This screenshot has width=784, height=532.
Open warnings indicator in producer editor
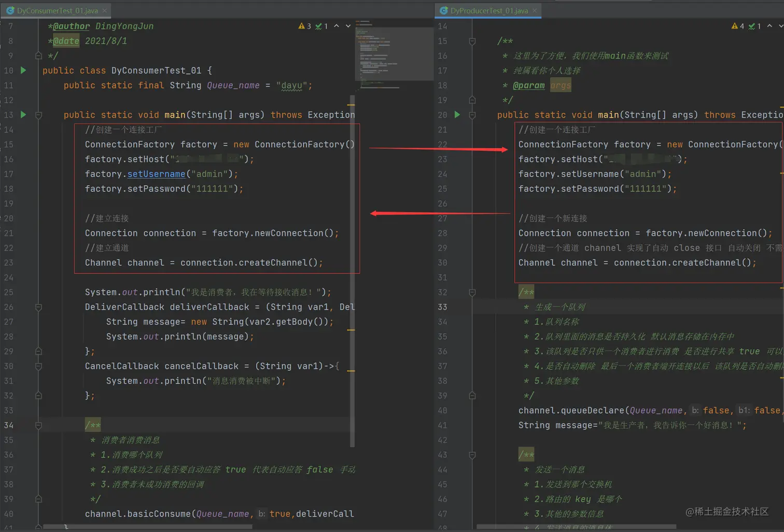pyautogui.click(x=738, y=26)
